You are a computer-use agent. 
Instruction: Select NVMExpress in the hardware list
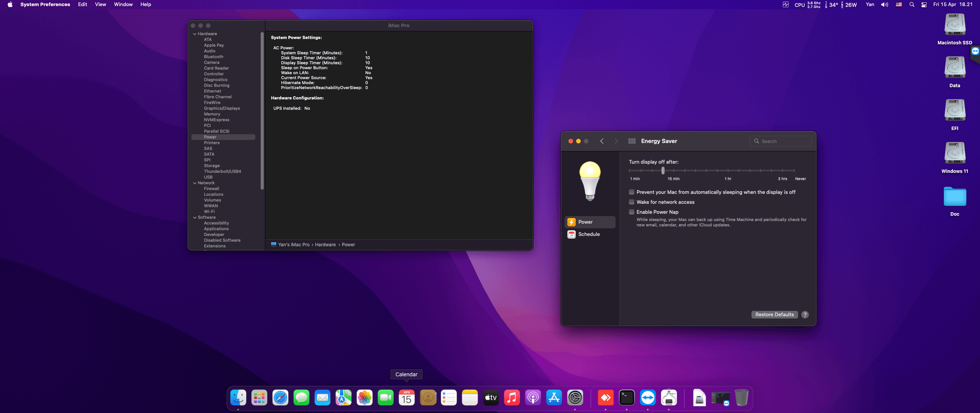tap(217, 120)
